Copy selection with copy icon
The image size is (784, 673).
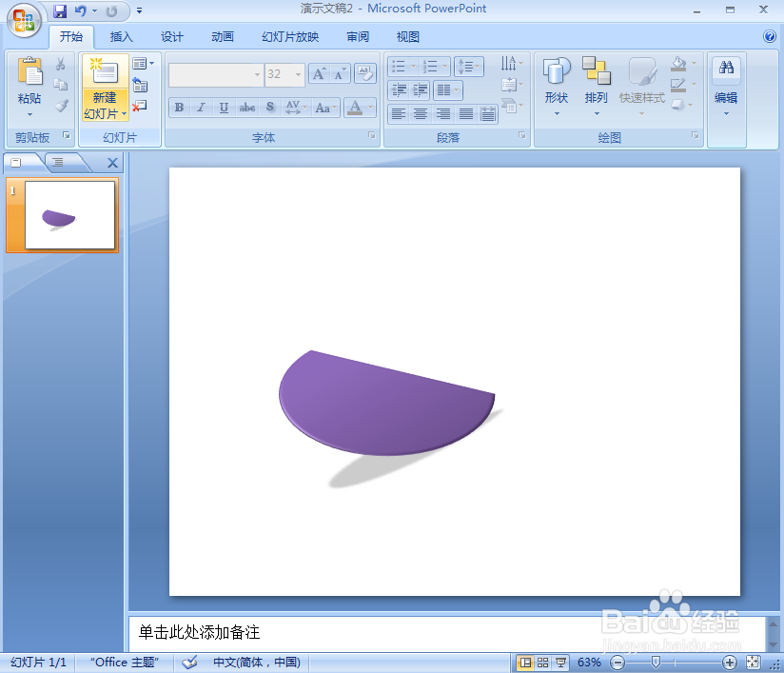61,85
